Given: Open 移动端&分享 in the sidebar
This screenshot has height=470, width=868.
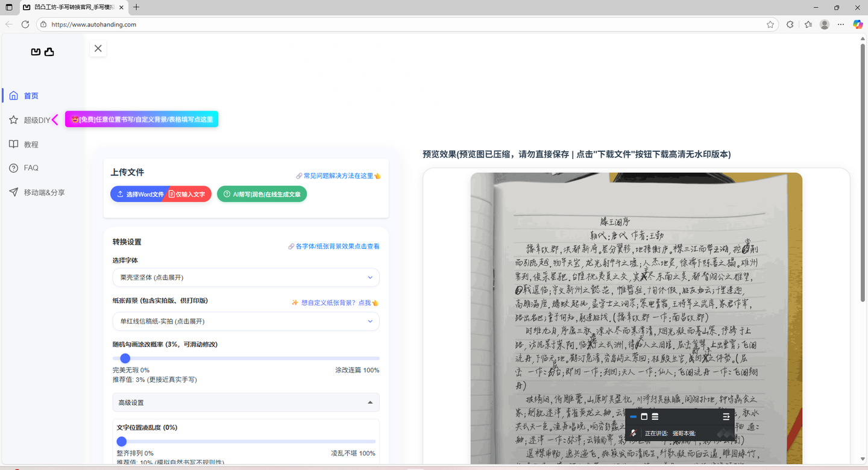Looking at the screenshot, I should pos(45,193).
